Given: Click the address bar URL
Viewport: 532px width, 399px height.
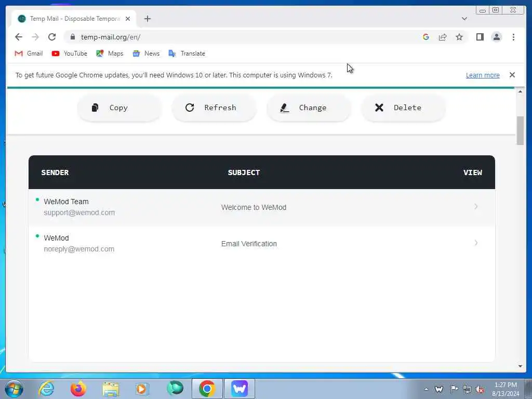Looking at the screenshot, I should tap(111, 37).
